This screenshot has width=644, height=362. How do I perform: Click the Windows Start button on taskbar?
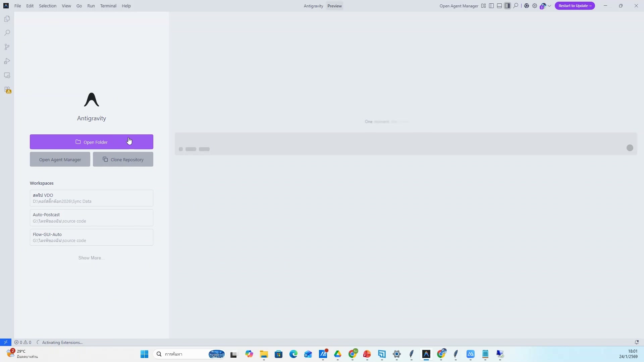pos(144,354)
